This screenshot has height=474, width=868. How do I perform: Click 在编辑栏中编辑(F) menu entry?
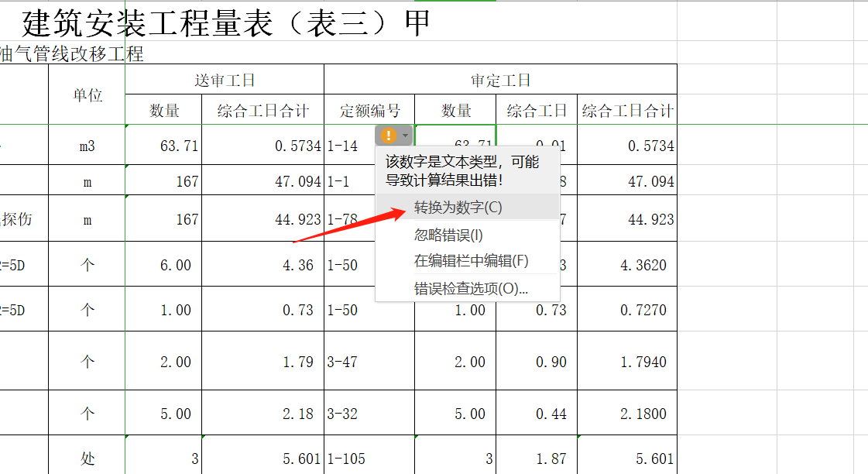(471, 261)
